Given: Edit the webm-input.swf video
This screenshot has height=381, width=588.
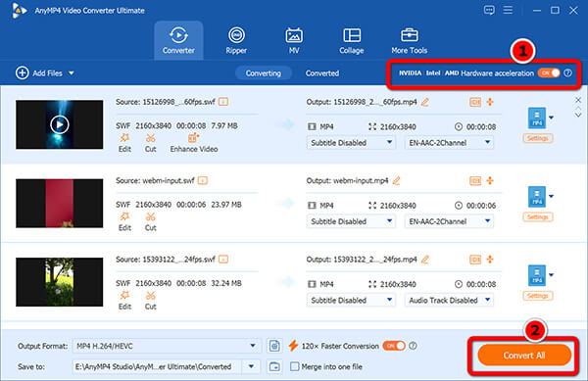Looking at the screenshot, I should (x=124, y=221).
